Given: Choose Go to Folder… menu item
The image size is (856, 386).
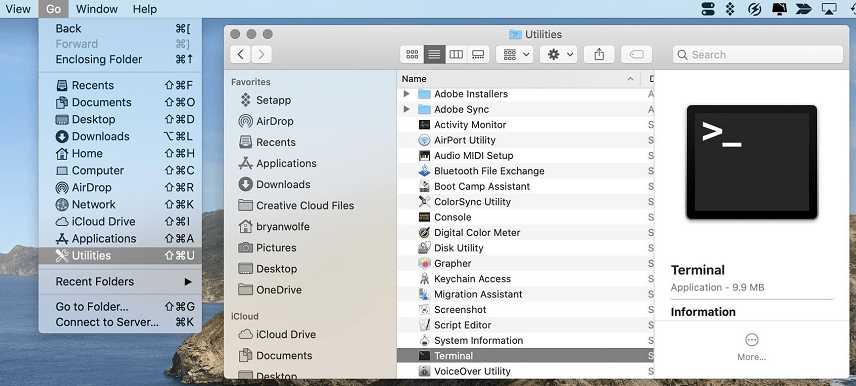Looking at the screenshot, I should pos(120,306).
